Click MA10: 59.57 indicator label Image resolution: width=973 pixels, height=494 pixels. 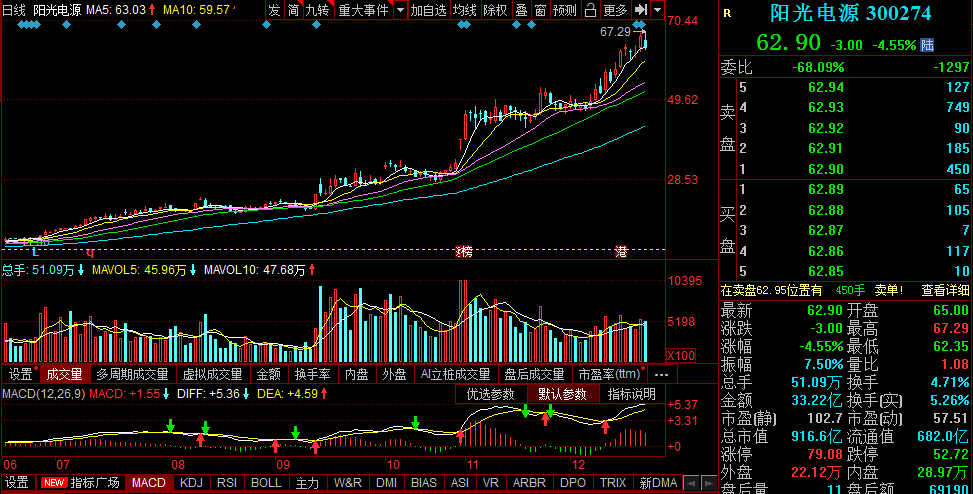coord(197,10)
